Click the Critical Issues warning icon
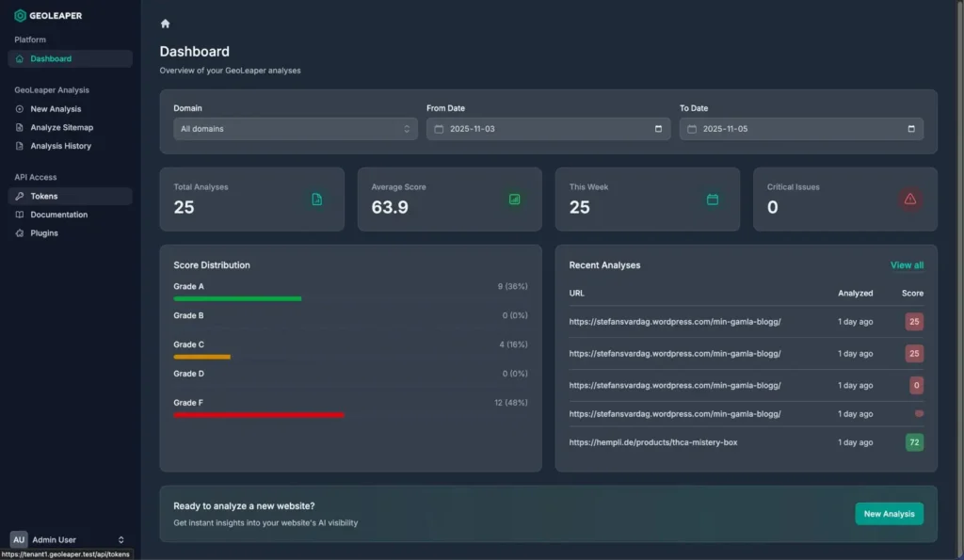Viewport: 964px width, 560px height. pos(909,200)
